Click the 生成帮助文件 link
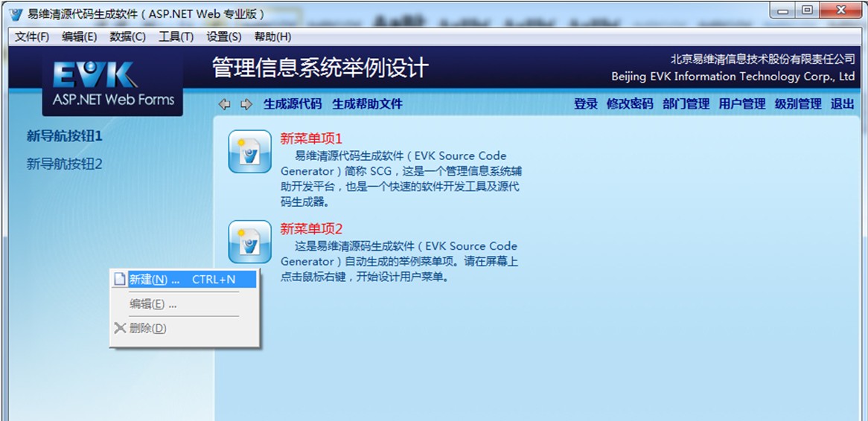 click(x=367, y=104)
